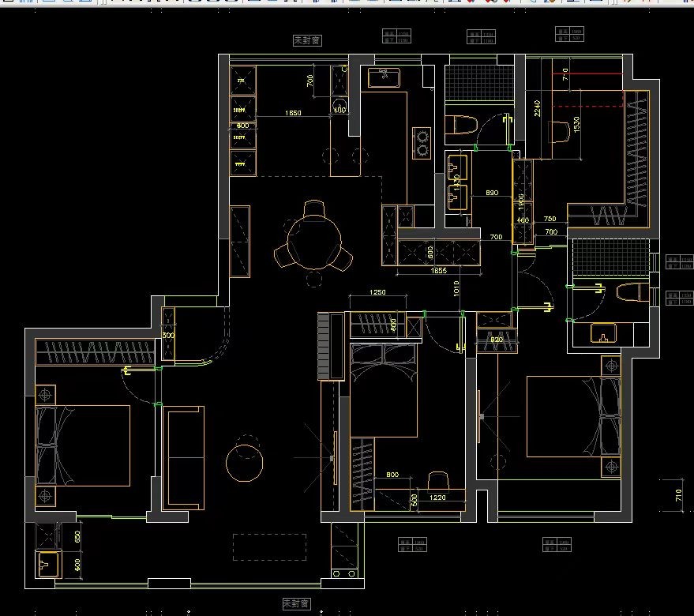Click the 1220 desk dimension text
Viewport: 694px width, 616px height.
tap(437, 498)
